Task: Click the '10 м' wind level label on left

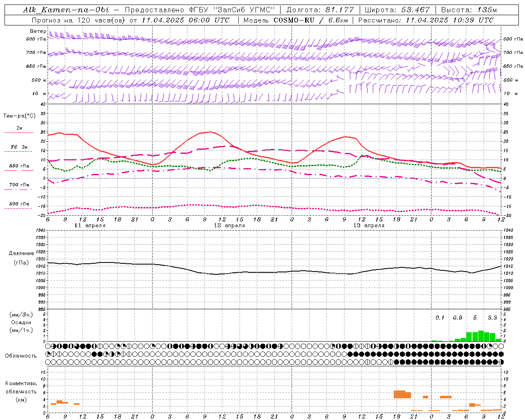Action: coord(39,94)
